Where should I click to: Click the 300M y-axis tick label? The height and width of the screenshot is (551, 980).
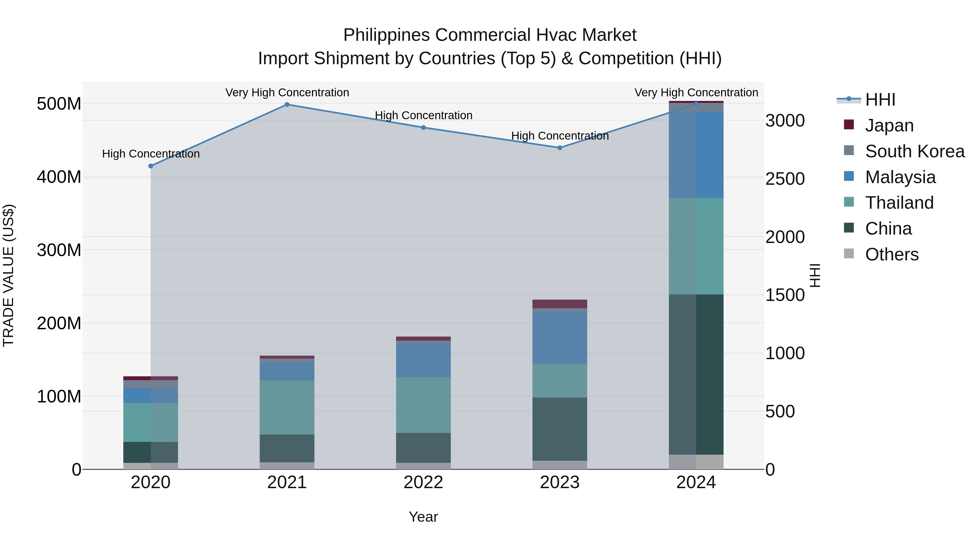(x=59, y=250)
